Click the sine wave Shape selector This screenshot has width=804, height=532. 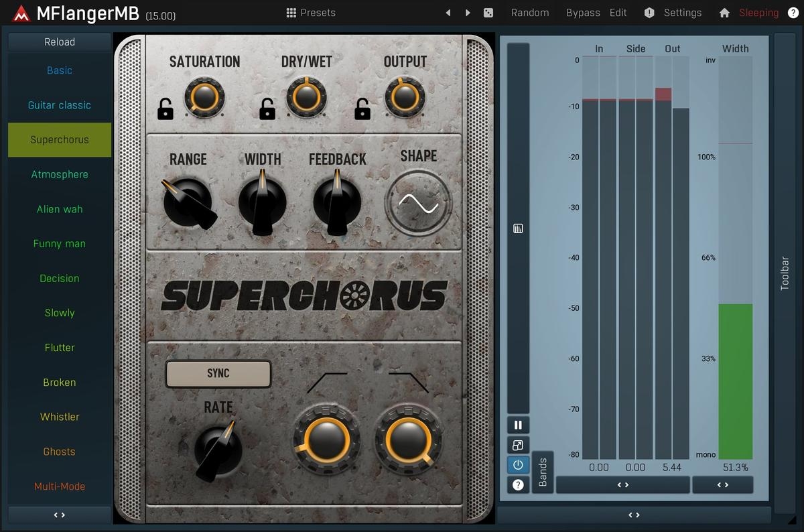(x=418, y=203)
